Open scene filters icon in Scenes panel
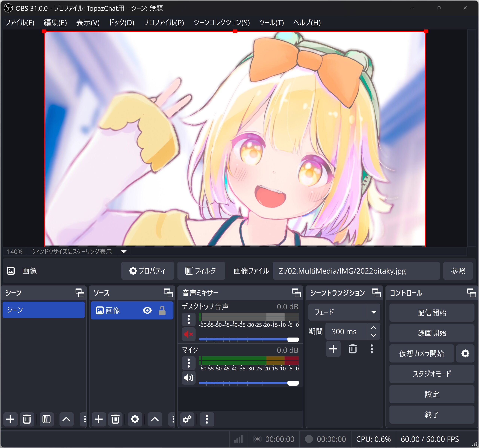The width and height of the screenshot is (479, 448). tap(47, 419)
